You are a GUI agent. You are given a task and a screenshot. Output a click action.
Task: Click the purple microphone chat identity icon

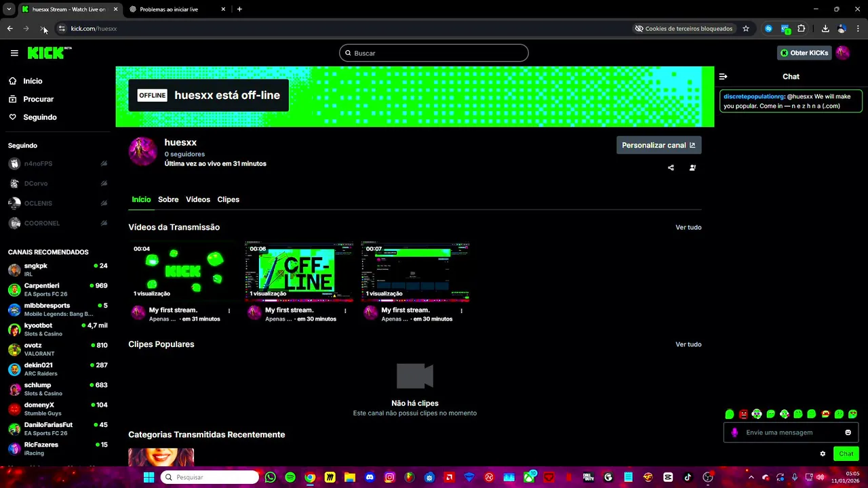[x=734, y=432]
